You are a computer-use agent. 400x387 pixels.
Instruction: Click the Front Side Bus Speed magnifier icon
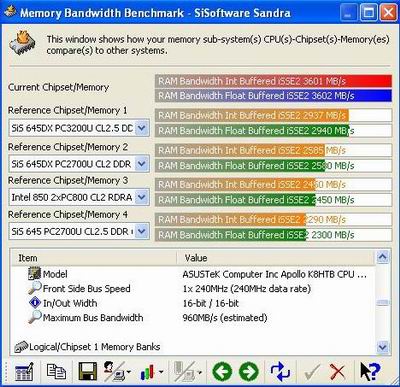(x=35, y=288)
